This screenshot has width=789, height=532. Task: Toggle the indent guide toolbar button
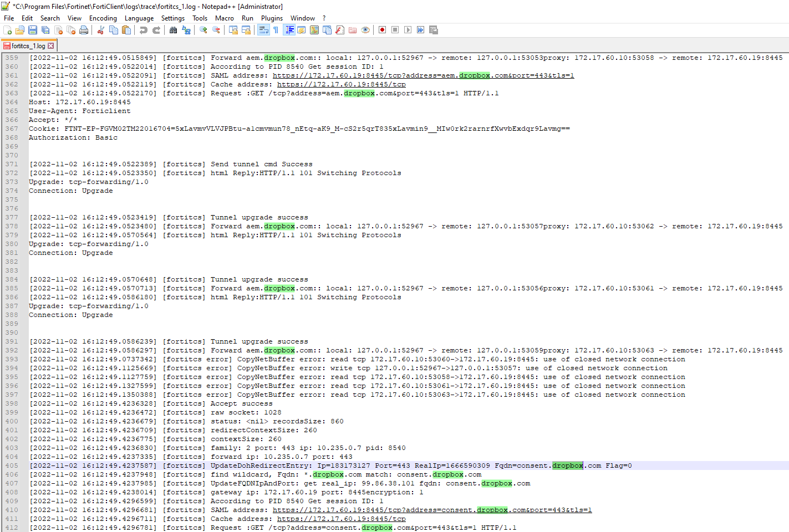point(289,30)
